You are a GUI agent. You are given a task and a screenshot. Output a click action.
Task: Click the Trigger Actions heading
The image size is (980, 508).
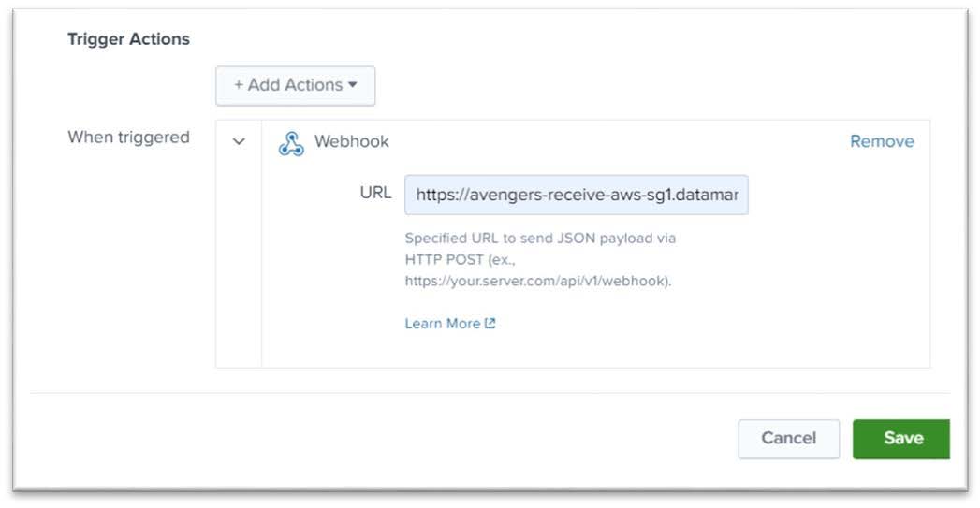129,38
